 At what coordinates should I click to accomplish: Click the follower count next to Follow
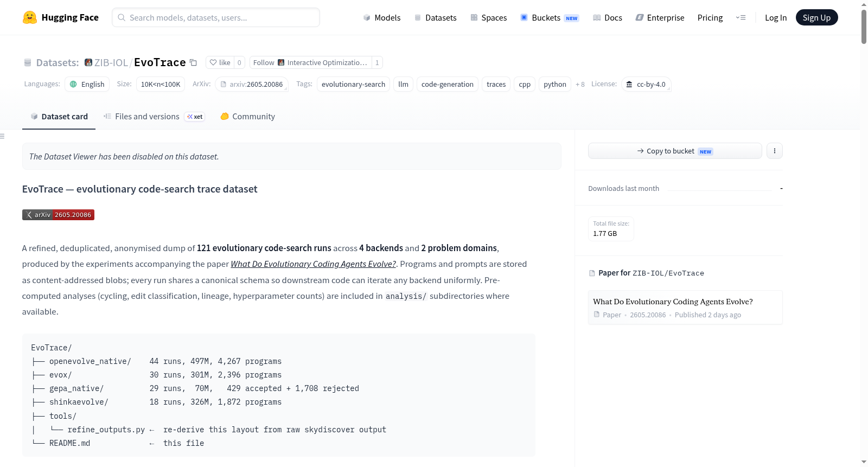click(x=377, y=62)
